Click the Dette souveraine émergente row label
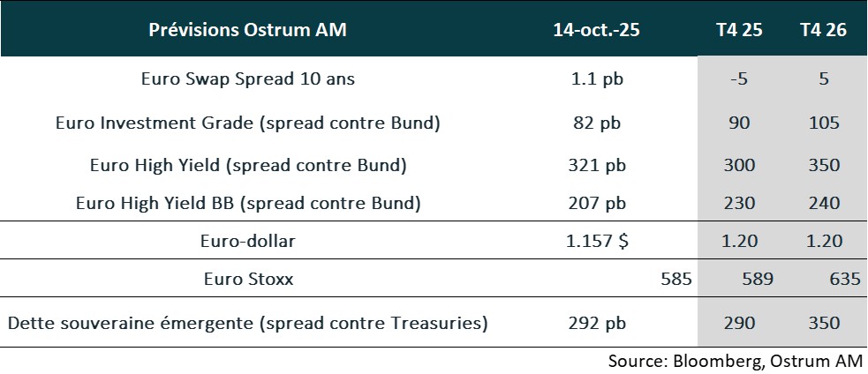The height and width of the screenshot is (374, 868). 247,323
